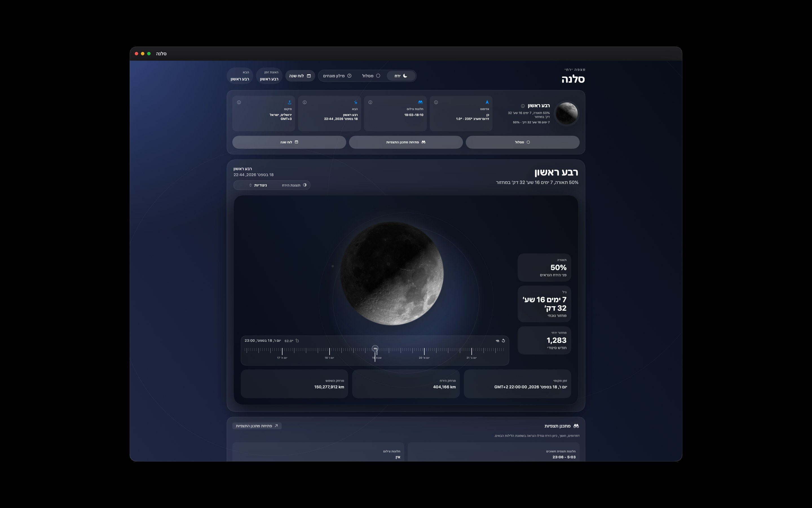The height and width of the screenshot is (508, 812).
Task: Open info icon on מיקום card
Action: [239, 102]
